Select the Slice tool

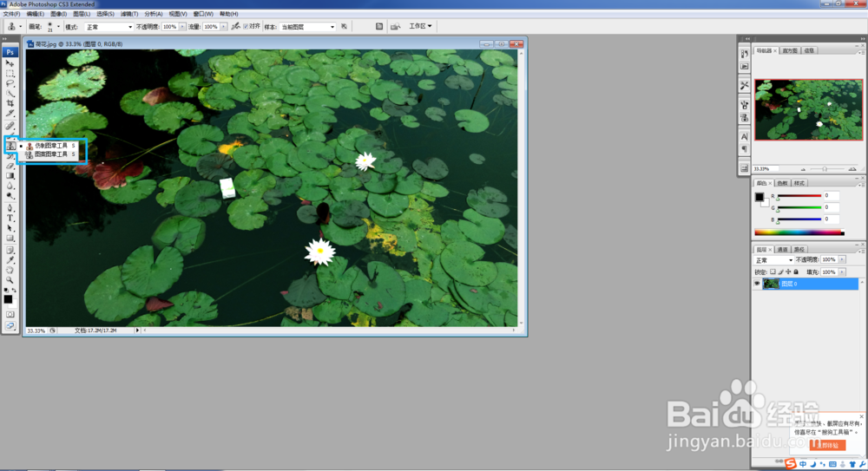click(x=10, y=113)
